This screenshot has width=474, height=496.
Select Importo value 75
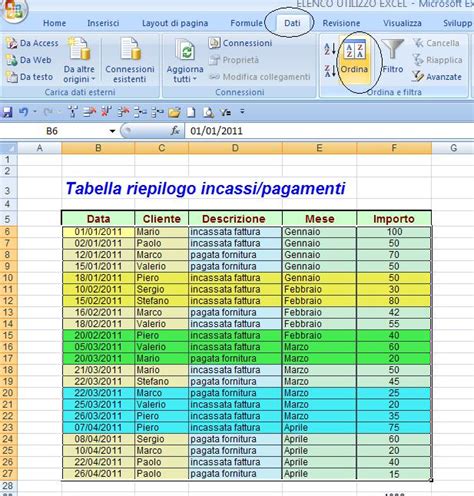pos(394,428)
